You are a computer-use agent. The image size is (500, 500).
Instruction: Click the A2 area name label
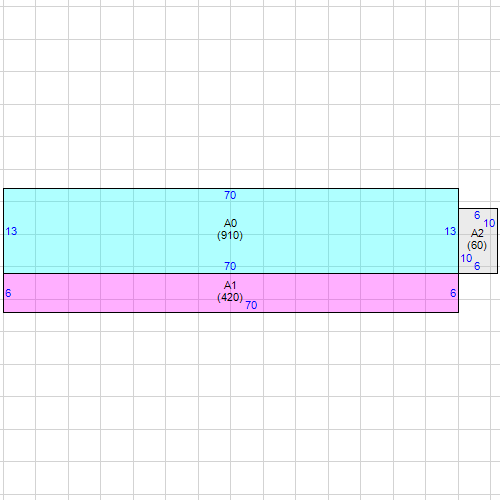click(x=477, y=233)
